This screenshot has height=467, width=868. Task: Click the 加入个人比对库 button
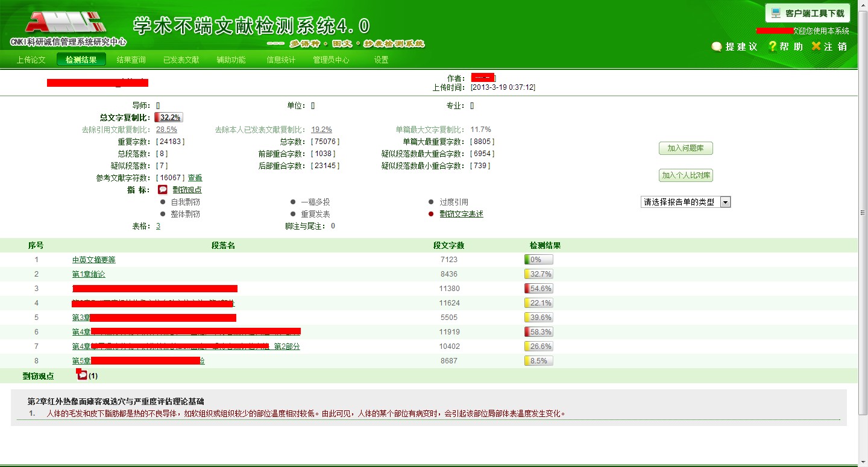tap(686, 175)
